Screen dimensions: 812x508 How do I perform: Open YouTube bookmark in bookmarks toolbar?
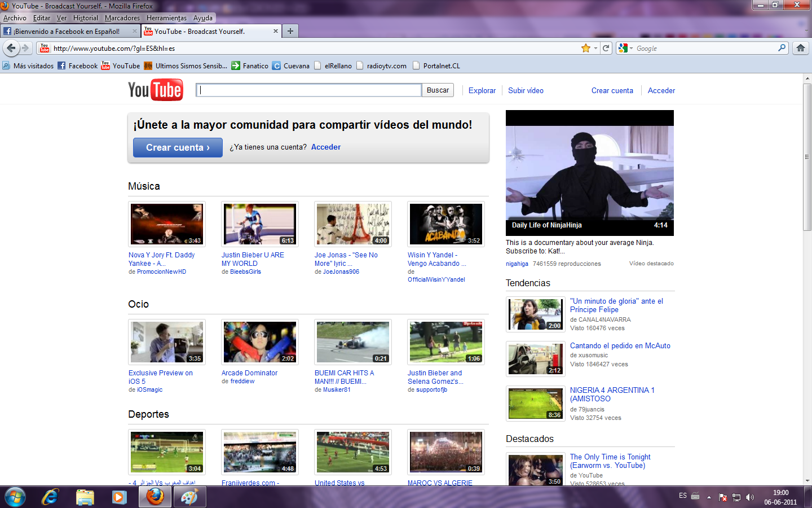click(x=121, y=65)
